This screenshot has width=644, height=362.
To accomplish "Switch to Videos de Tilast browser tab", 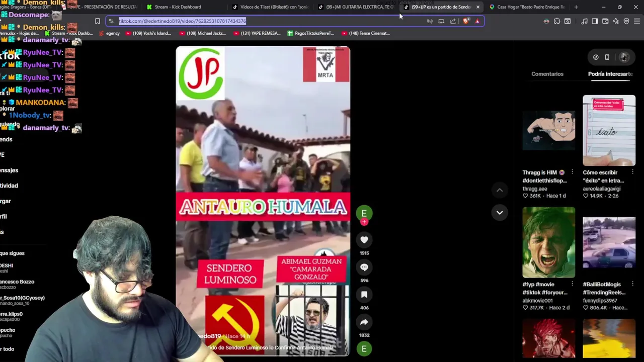I will point(270,7).
